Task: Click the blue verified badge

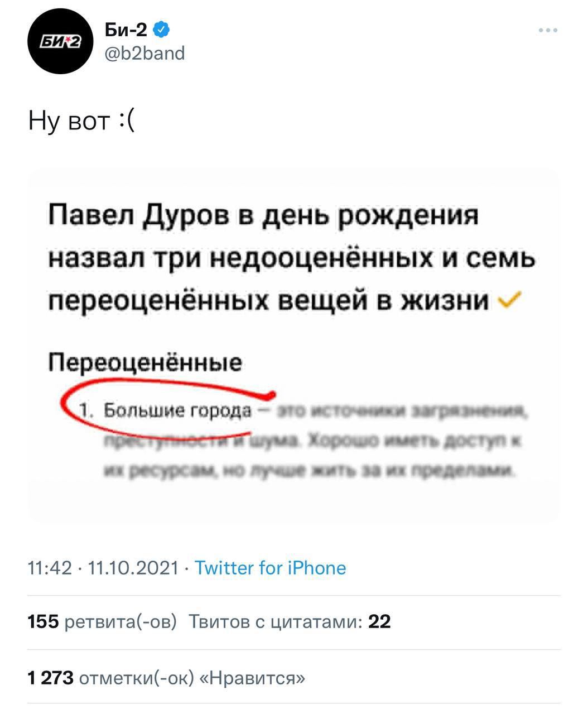Action: point(161,30)
